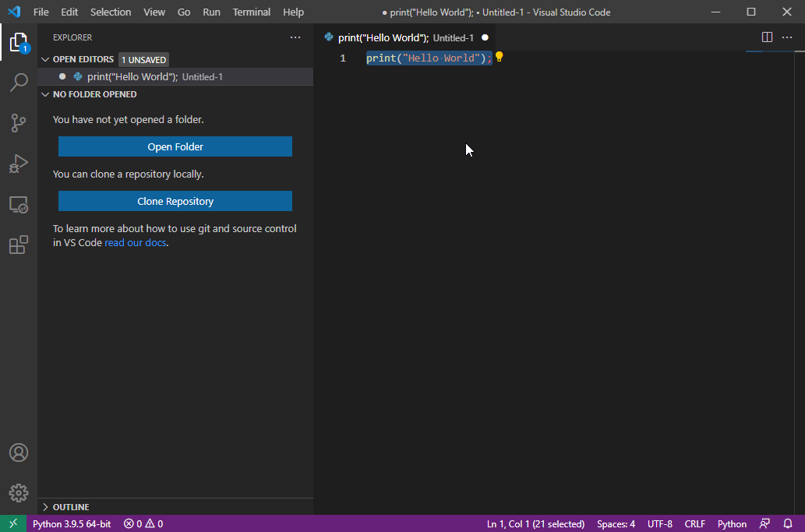The height and width of the screenshot is (532, 805).
Task: Open the Run and Debug view
Action: click(19, 164)
